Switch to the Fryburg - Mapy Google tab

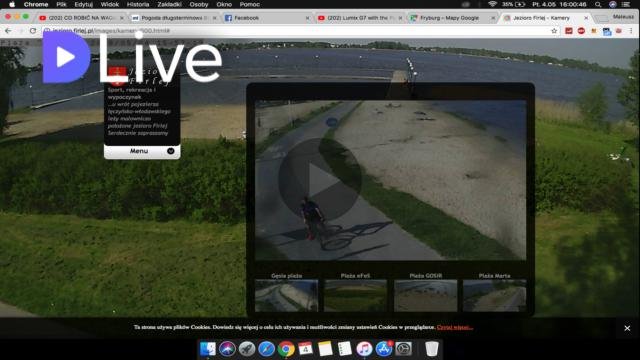pos(453,18)
